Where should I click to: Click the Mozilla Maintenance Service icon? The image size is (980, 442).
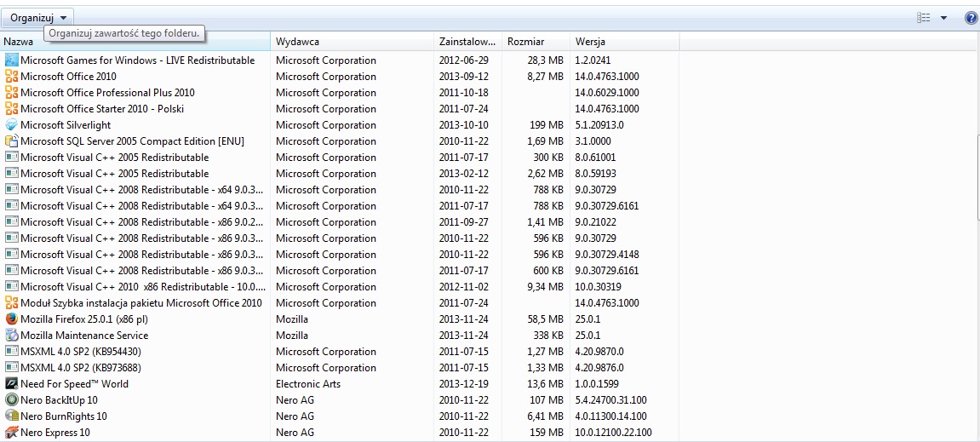click(11, 335)
